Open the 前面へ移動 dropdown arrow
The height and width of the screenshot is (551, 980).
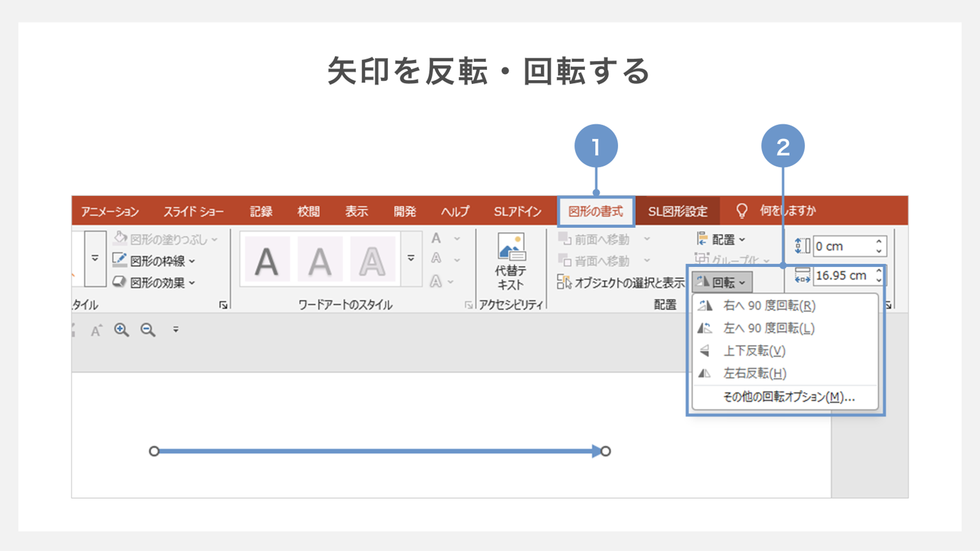click(647, 239)
